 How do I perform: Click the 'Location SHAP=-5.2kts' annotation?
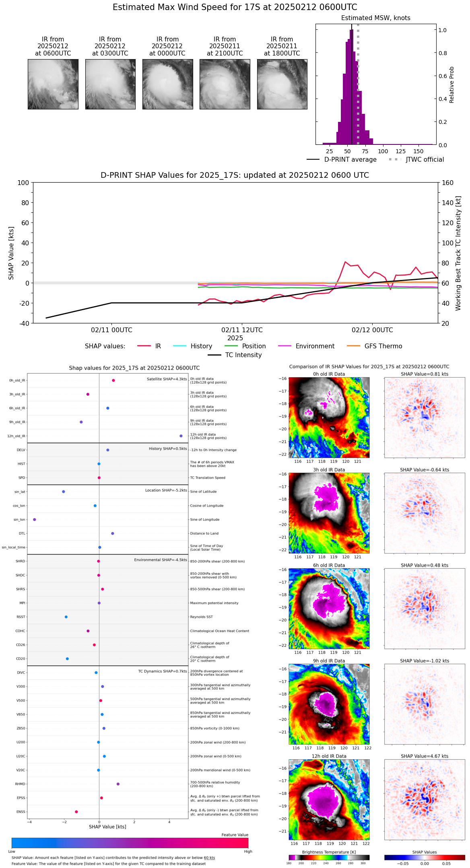pos(166,490)
